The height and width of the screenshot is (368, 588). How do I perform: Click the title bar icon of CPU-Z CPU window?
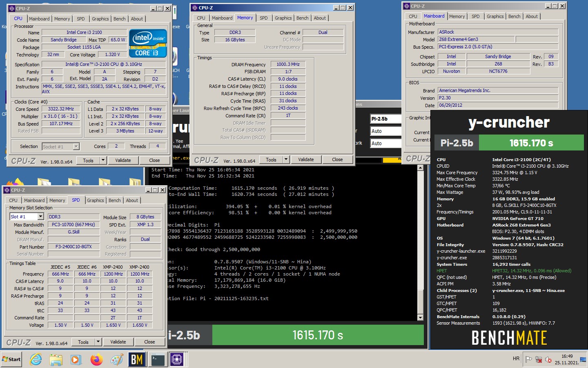pyautogui.click(x=11, y=8)
